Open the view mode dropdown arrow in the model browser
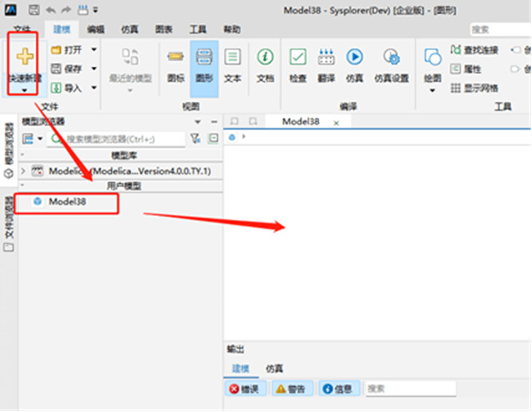The width and height of the screenshot is (532, 412). (40, 139)
